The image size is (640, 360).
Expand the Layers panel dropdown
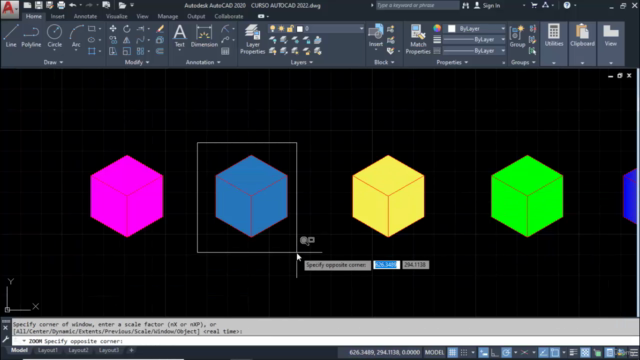(x=302, y=62)
